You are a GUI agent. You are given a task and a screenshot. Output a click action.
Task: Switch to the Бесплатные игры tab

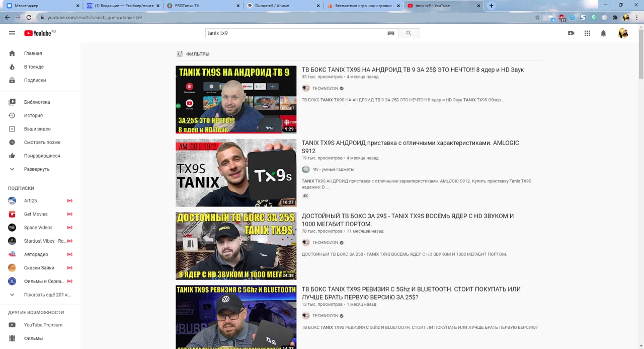coord(364,6)
